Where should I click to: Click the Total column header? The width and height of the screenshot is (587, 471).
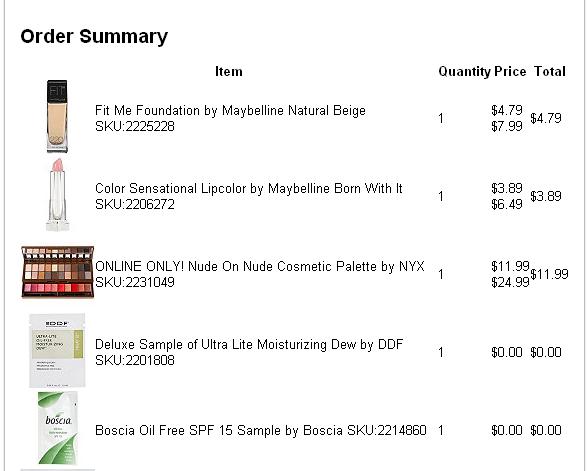point(550,71)
